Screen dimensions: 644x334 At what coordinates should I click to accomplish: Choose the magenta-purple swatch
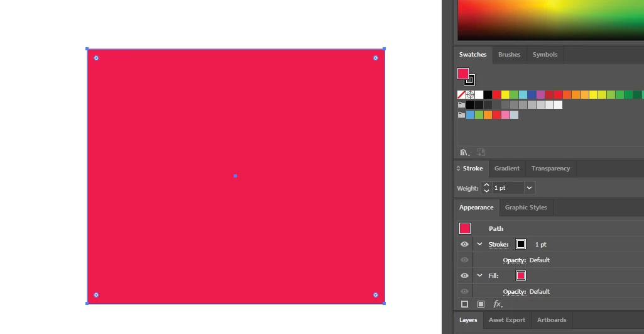pos(540,94)
